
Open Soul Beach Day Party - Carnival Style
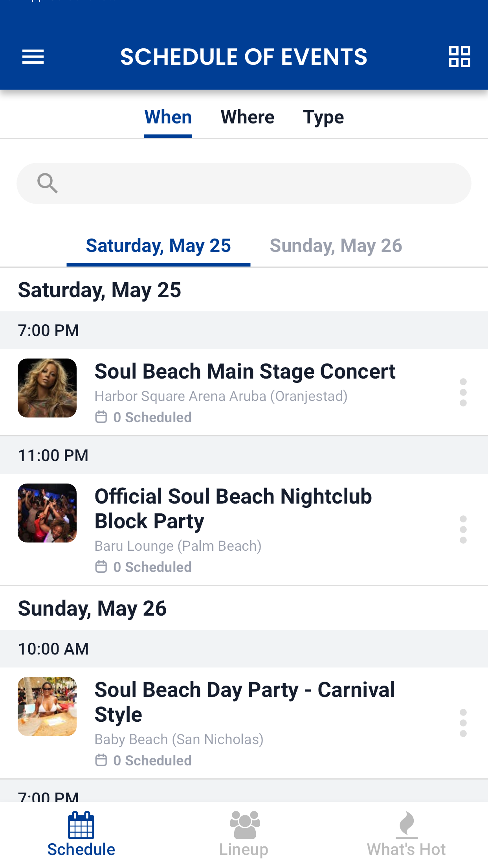(x=245, y=702)
